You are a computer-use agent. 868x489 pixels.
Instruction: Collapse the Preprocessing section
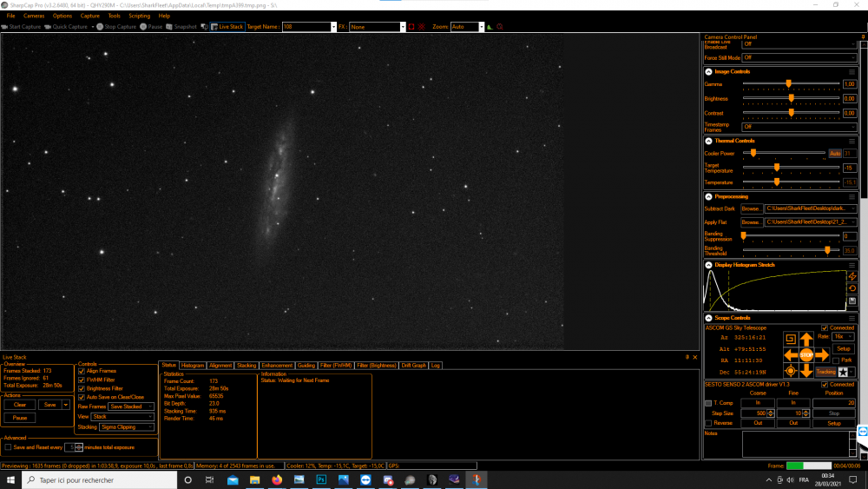click(x=708, y=196)
